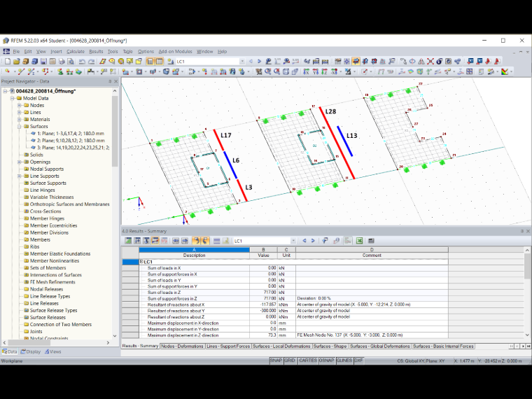Image resolution: width=532 pixels, height=399 pixels.
Task: Click the new line tool icon
Action: [x=21, y=71]
